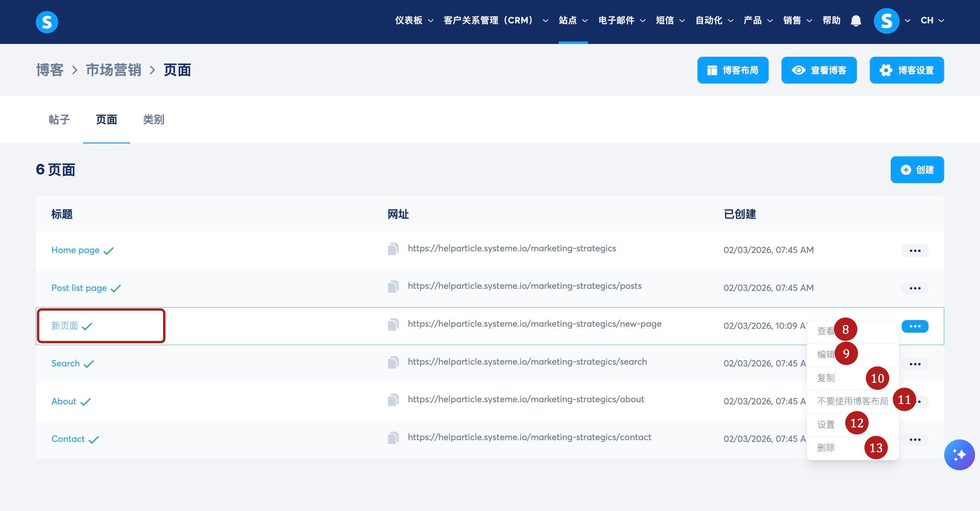The width and height of the screenshot is (980, 511).
Task: Click the Systeme logo at top left
Action: click(47, 22)
